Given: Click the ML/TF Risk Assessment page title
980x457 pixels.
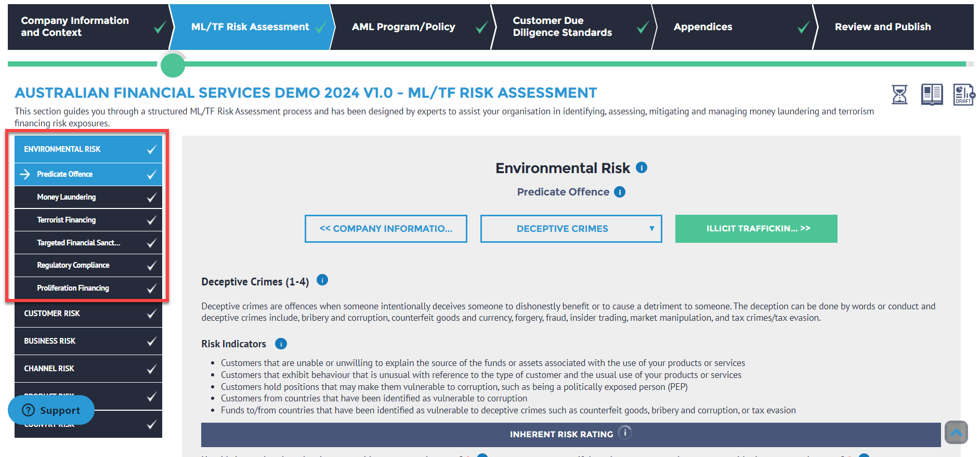Looking at the screenshot, I should (x=306, y=93).
